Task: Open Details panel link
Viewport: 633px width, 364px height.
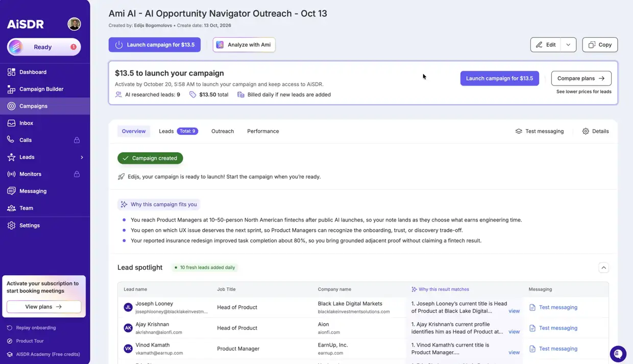Action: point(596,131)
